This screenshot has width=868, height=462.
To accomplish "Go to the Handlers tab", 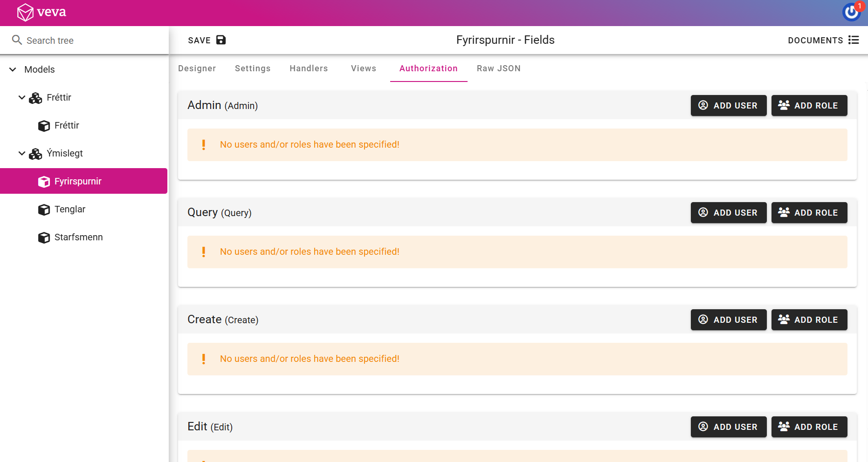I will (309, 68).
